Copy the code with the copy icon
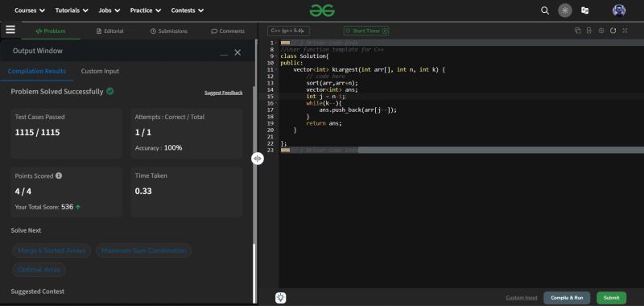 [x=577, y=31]
